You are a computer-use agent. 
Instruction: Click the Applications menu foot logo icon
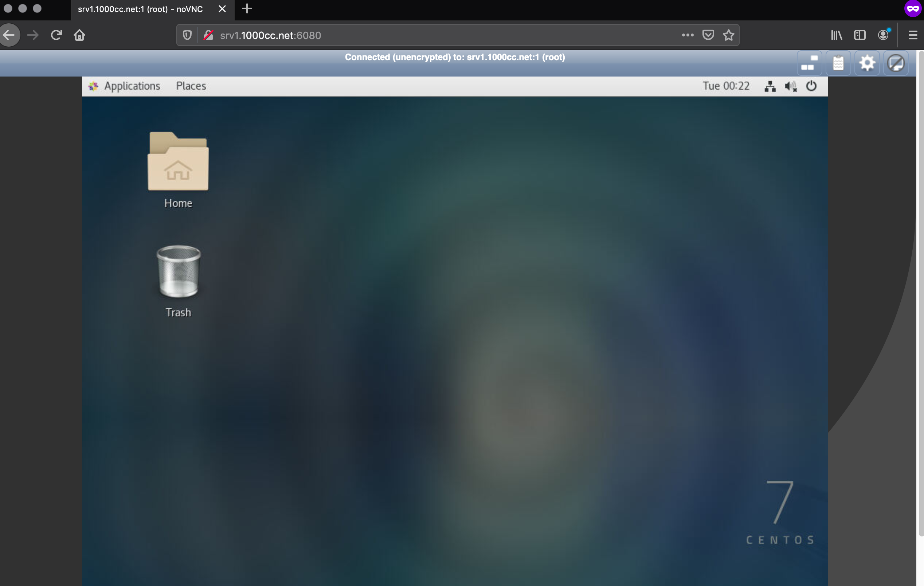tap(93, 86)
